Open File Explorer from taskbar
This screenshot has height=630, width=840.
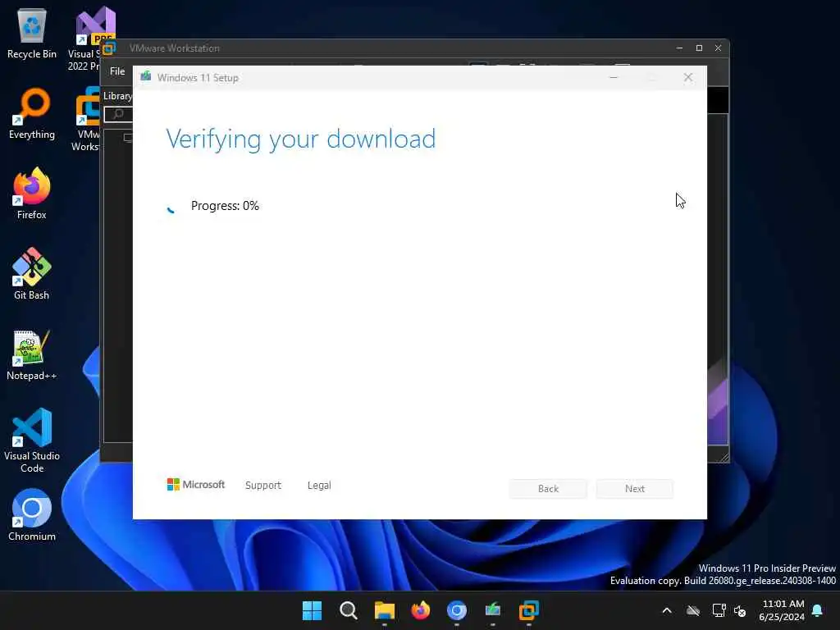tap(384, 610)
